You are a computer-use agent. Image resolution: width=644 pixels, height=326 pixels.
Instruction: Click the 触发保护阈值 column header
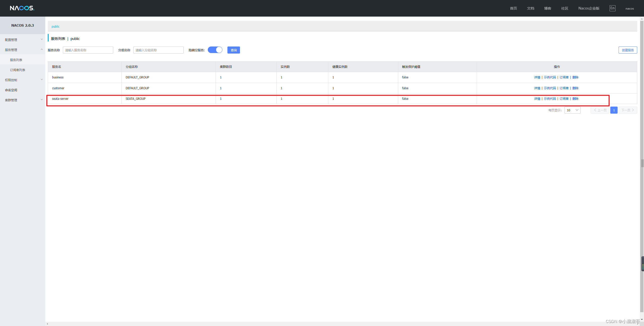coord(437,67)
